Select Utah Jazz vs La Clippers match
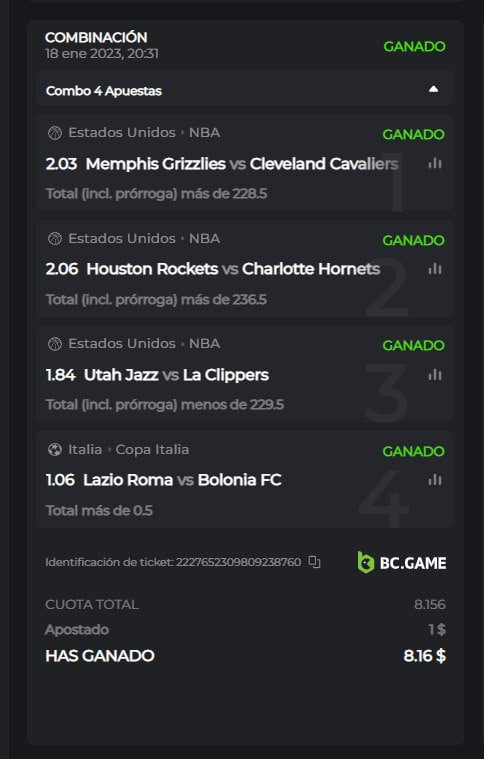Screen dimensions: 484x759 (x=176, y=375)
